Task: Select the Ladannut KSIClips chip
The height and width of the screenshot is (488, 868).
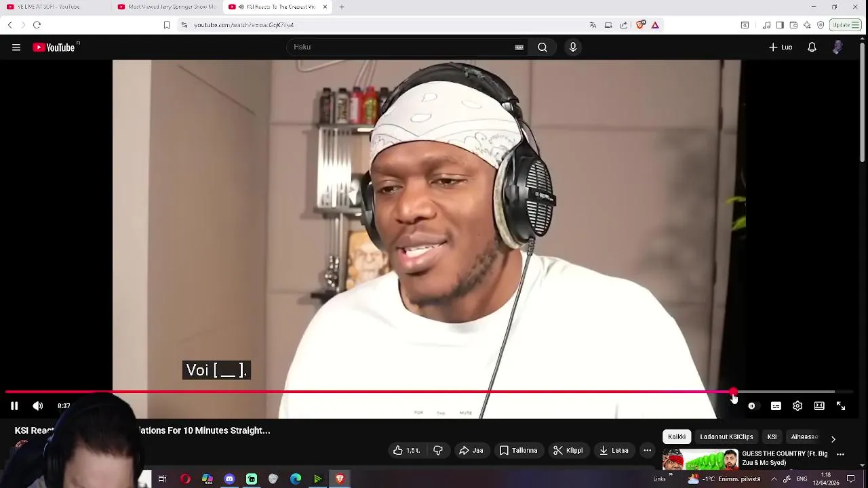Action: tap(726, 437)
